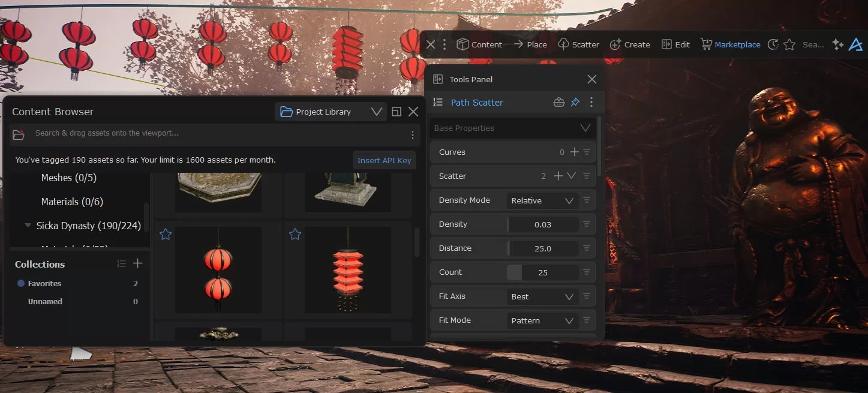
Task: Click the sparkles AI icon in the toolbar
Action: click(x=837, y=44)
